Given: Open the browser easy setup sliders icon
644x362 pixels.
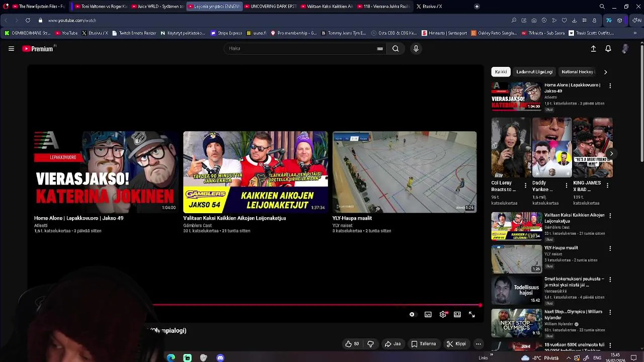Looking at the screenshot, I should click(584, 21).
